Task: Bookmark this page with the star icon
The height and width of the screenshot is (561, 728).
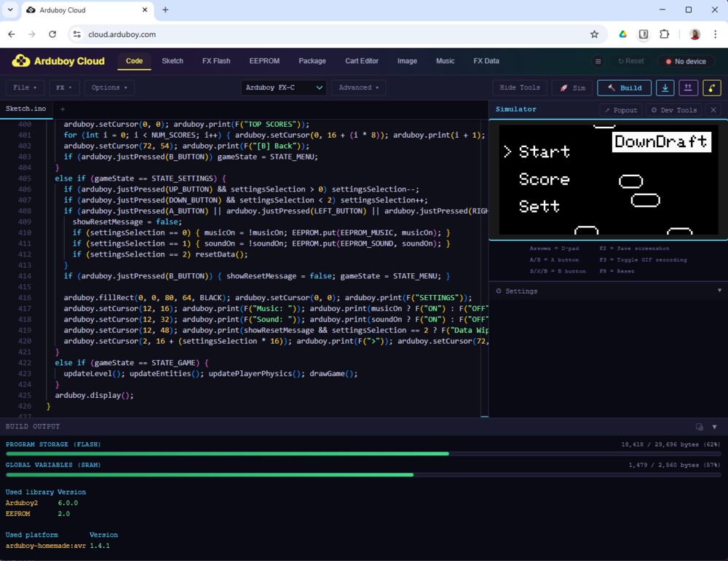Action: tap(594, 34)
